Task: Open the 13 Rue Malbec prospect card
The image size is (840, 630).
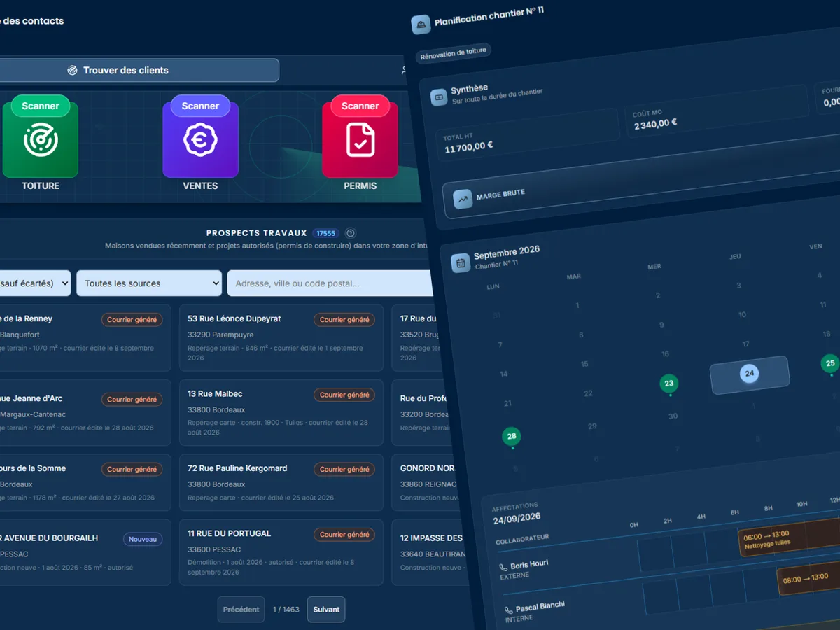Action: [x=281, y=412]
